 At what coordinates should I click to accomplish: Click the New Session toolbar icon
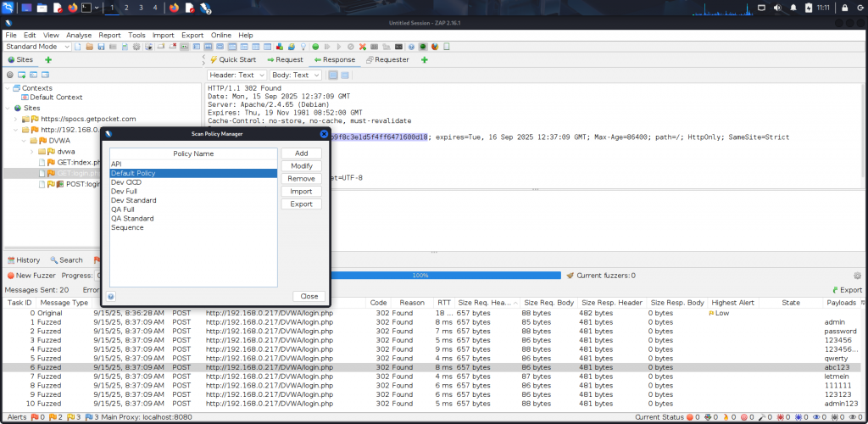click(77, 47)
